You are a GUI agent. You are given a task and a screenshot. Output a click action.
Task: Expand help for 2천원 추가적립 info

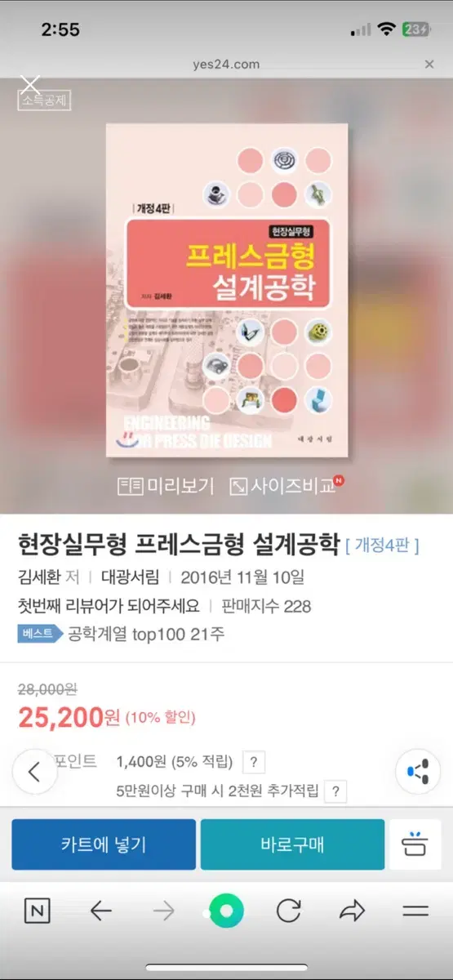[335, 791]
